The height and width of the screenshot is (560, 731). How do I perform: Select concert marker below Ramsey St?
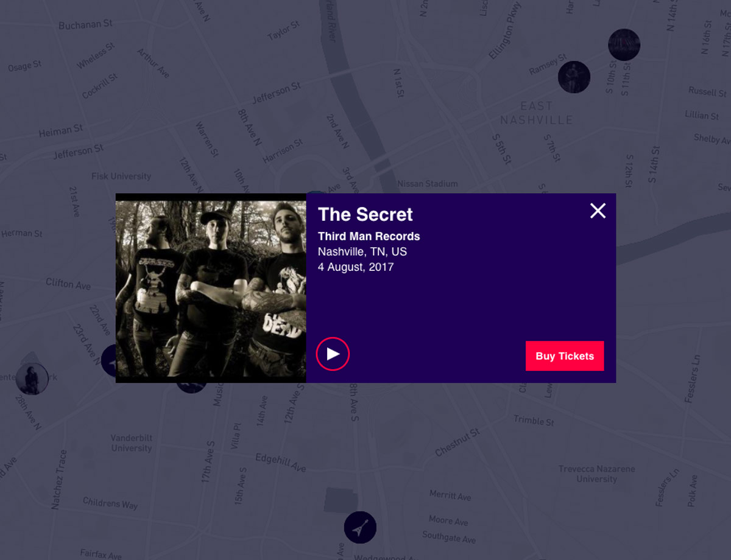[574, 77]
